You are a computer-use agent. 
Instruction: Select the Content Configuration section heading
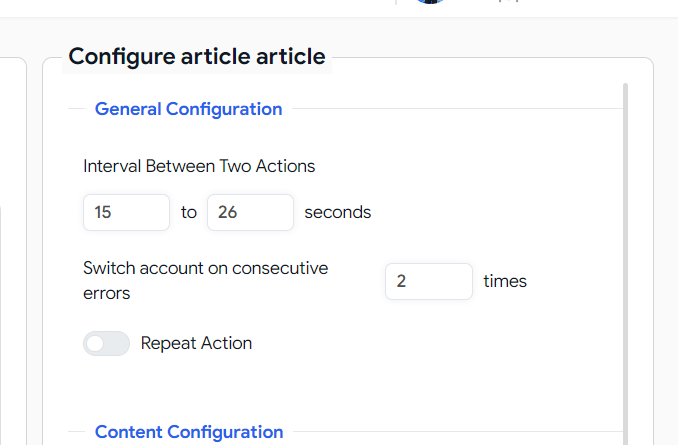[189, 432]
